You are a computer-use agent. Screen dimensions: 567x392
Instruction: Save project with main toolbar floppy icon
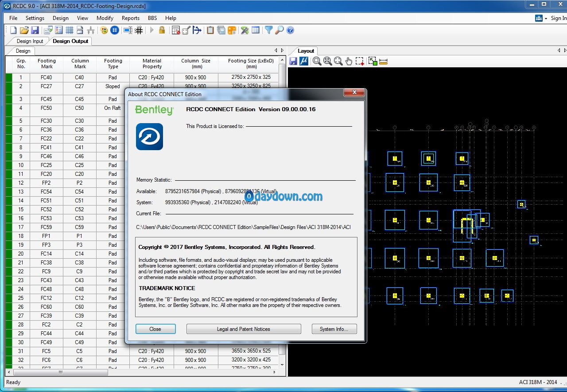[x=35, y=30]
